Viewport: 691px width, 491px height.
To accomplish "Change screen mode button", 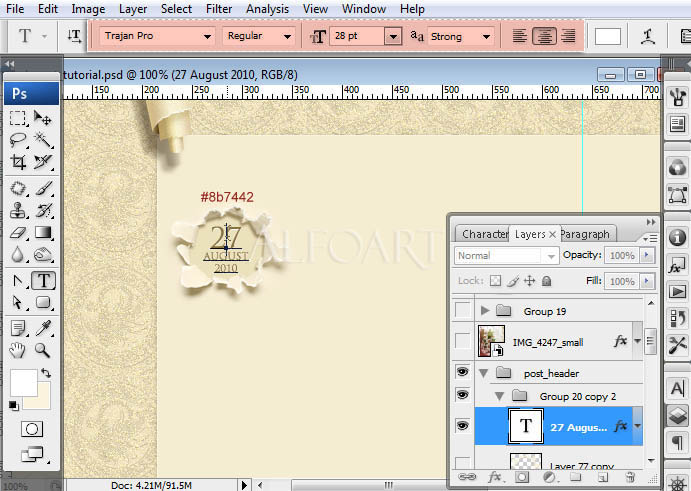I will coord(32,454).
